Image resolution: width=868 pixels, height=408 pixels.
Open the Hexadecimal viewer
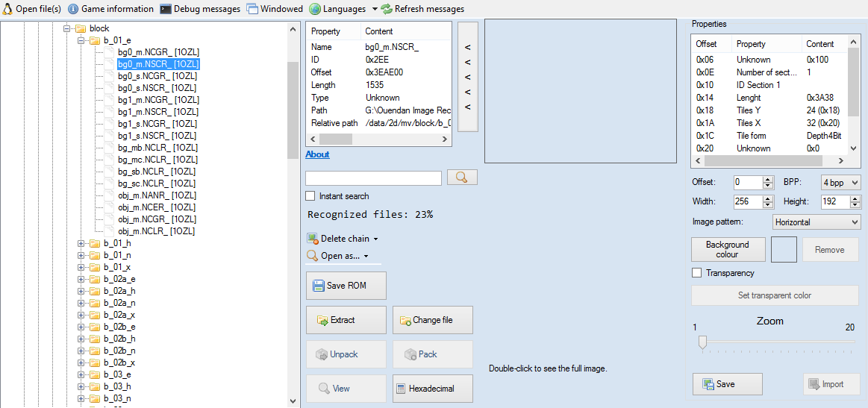coord(433,389)
